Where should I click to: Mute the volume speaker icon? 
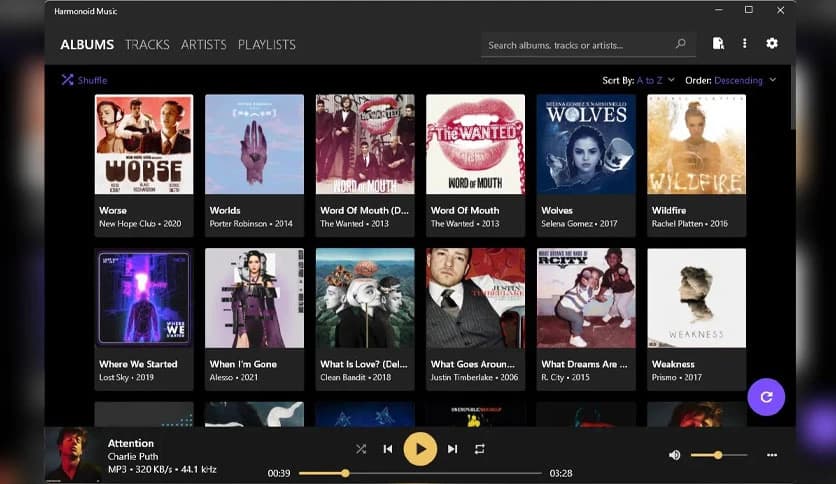pos(674,455)
